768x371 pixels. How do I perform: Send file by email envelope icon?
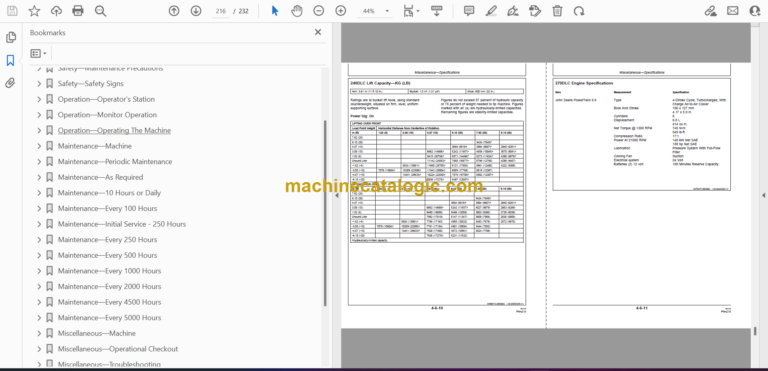click(732, 11)
